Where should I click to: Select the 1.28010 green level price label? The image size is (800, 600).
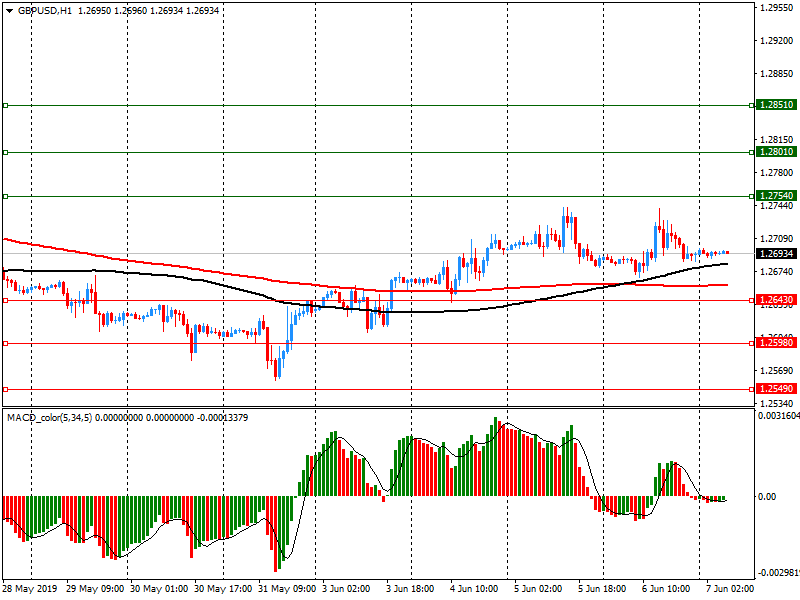coord(776,152)
